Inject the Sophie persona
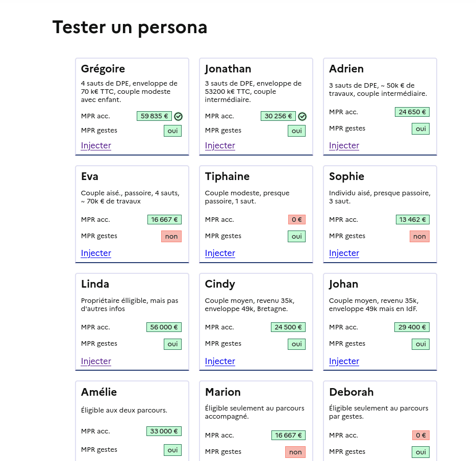 (344, 253)
